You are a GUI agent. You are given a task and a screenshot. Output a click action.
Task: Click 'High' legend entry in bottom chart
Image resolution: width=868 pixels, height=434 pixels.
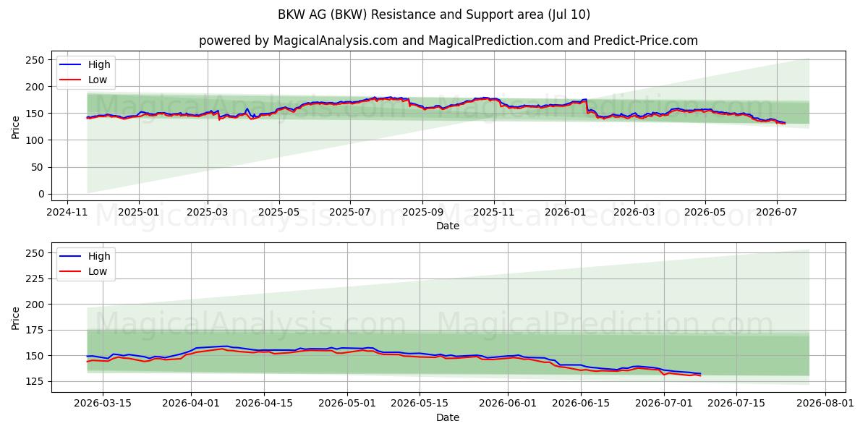tap(99, 256)
